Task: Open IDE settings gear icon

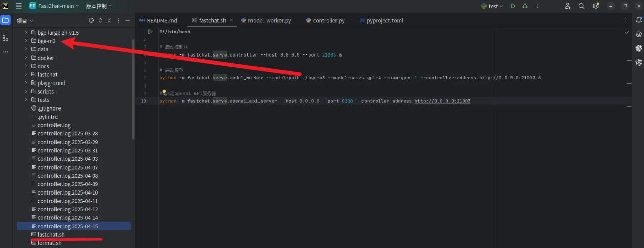Action: click(x=595, y=6)
